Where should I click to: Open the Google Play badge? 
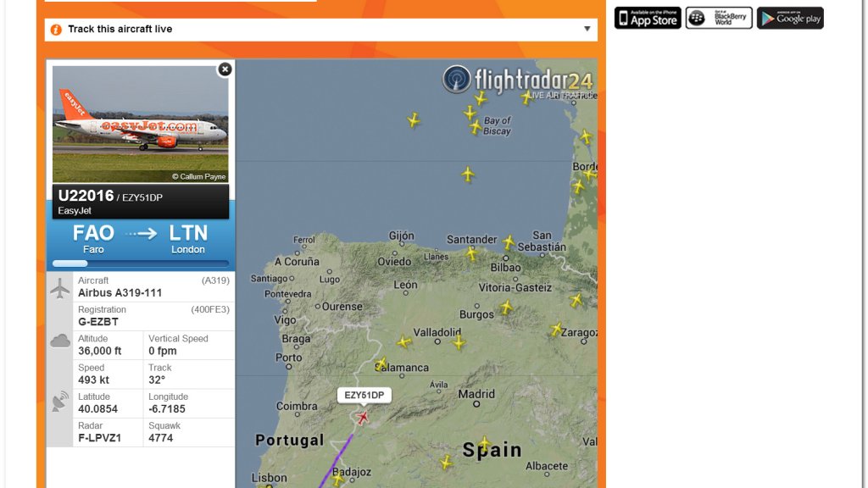[x=790, y=18]
